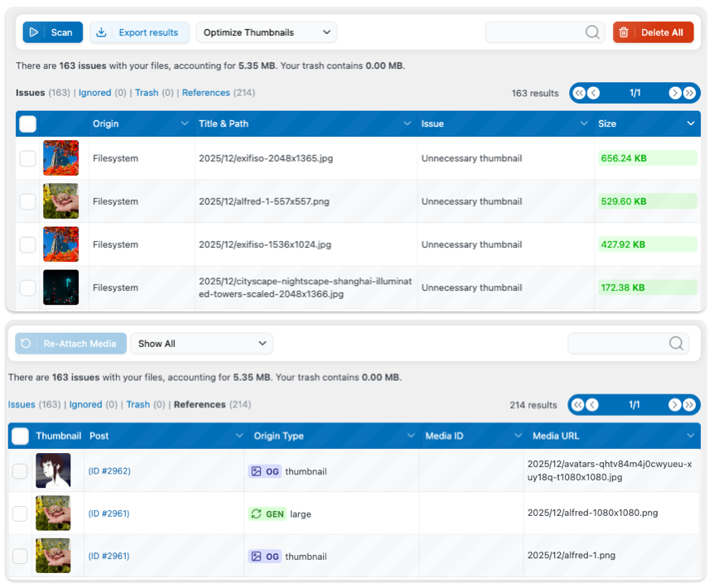Expand the Show All filter dropdown

(x=201, y=344)
